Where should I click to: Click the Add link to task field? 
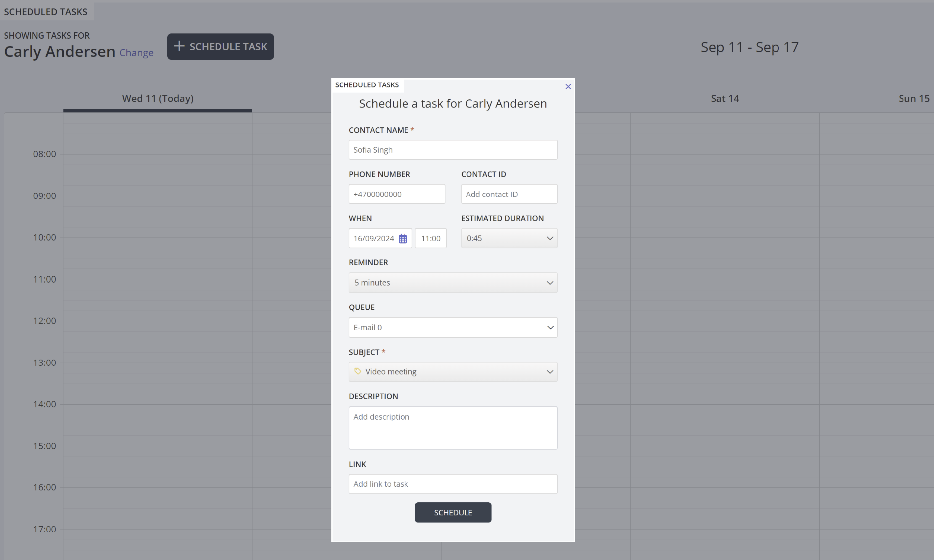[x=453, y=484]
